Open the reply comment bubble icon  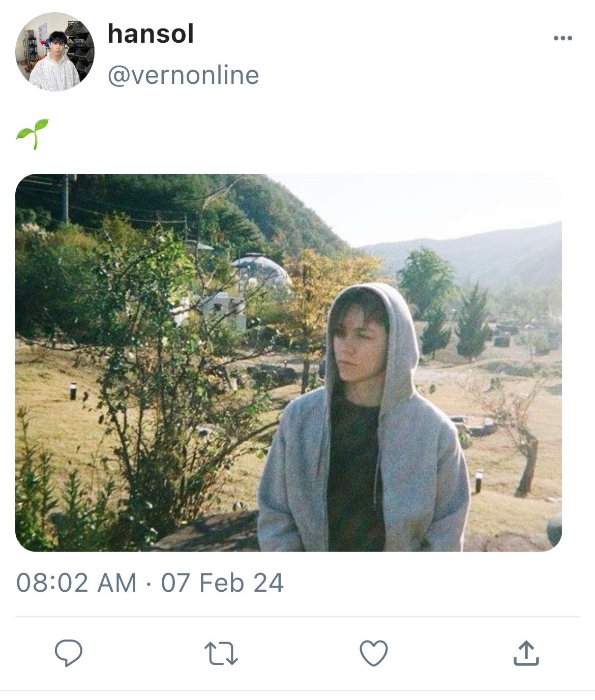pos(69,653)
